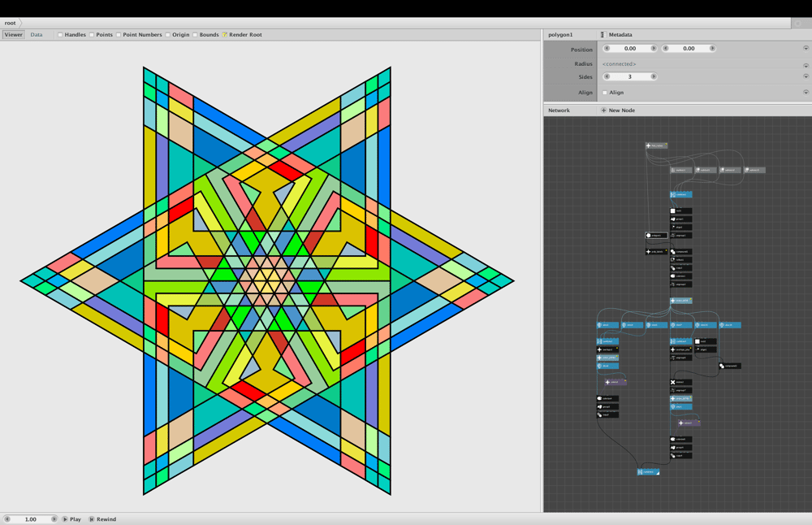Select the ungroup2 node below colorize1
812x525 pixels.
point(681,284)
